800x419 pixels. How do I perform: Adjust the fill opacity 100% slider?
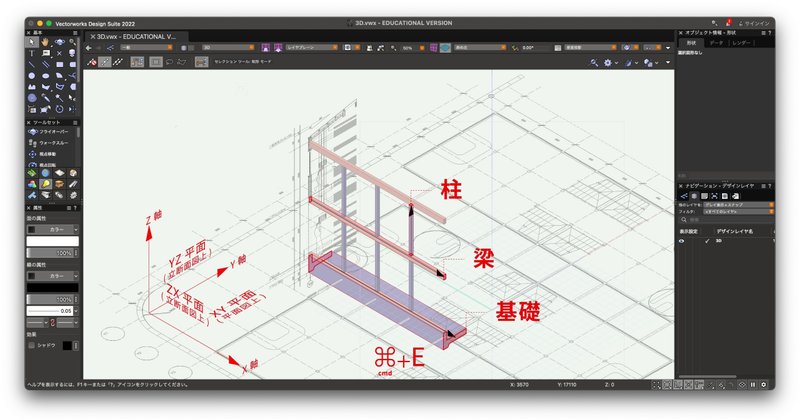click(50, 253)
